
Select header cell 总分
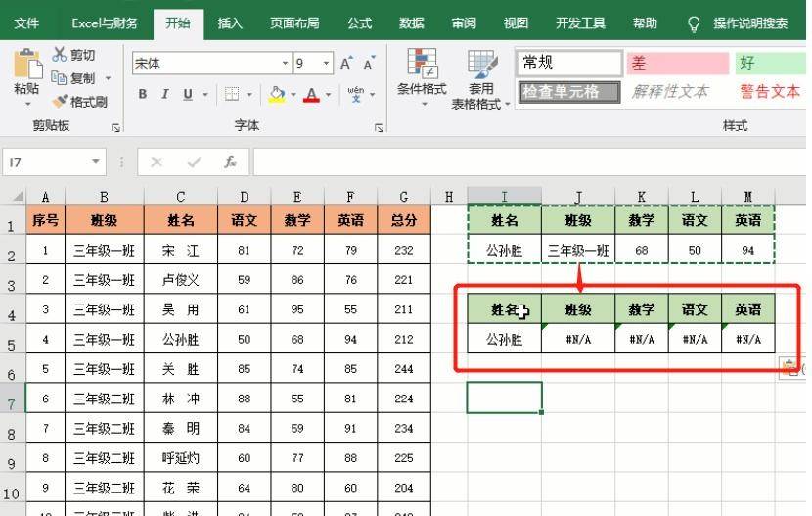click(x=404, y=220)
